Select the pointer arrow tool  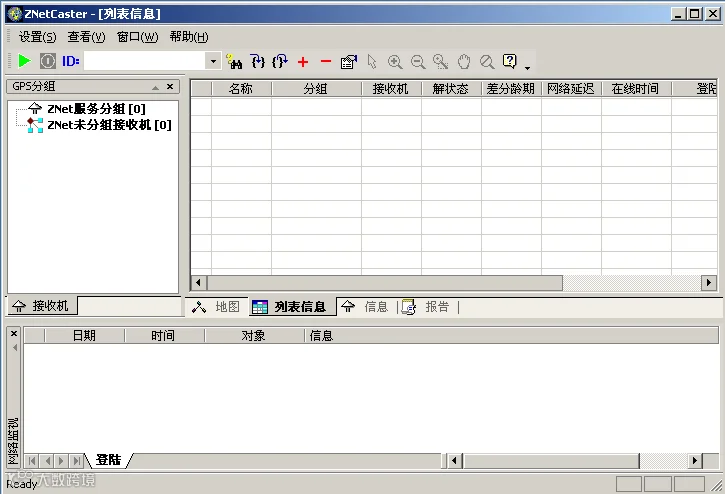(x=372, y=62)
